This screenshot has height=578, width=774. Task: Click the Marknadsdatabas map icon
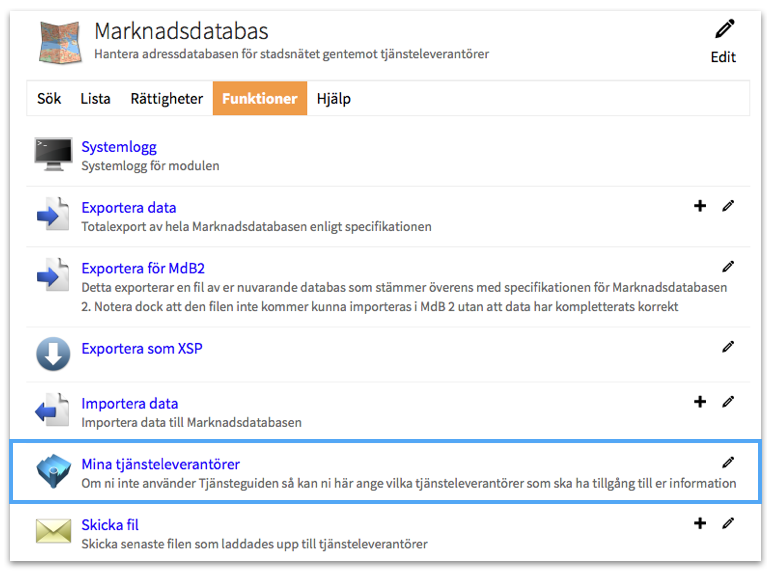click(x=59, y=41)
